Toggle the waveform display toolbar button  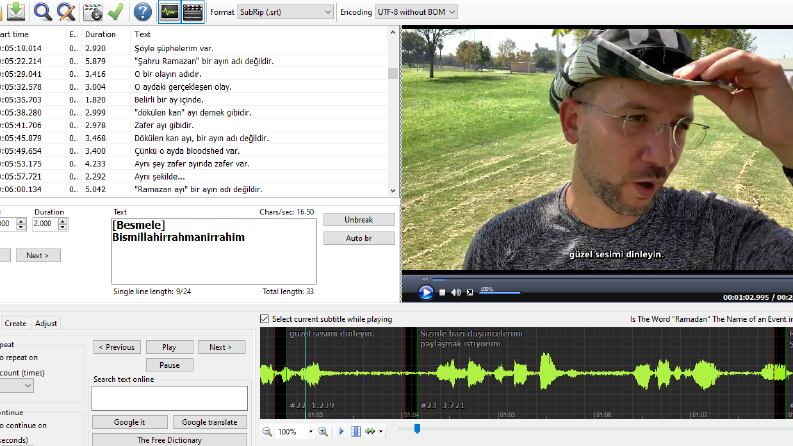[169, 12]
